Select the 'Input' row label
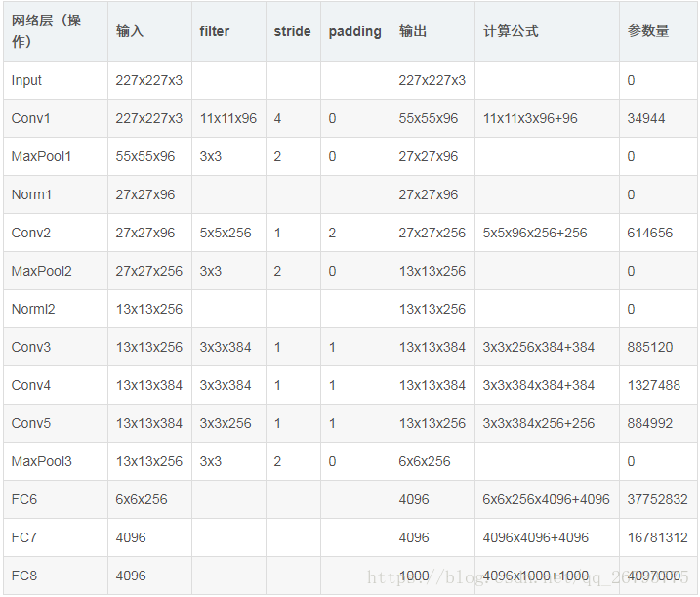700x597 pixels. click(x=26, y=80)
